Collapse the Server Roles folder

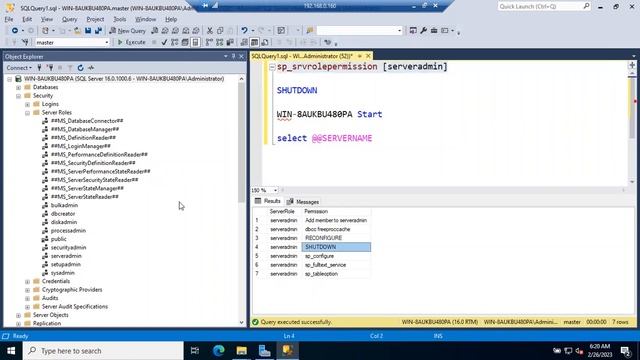coord(27,113)
